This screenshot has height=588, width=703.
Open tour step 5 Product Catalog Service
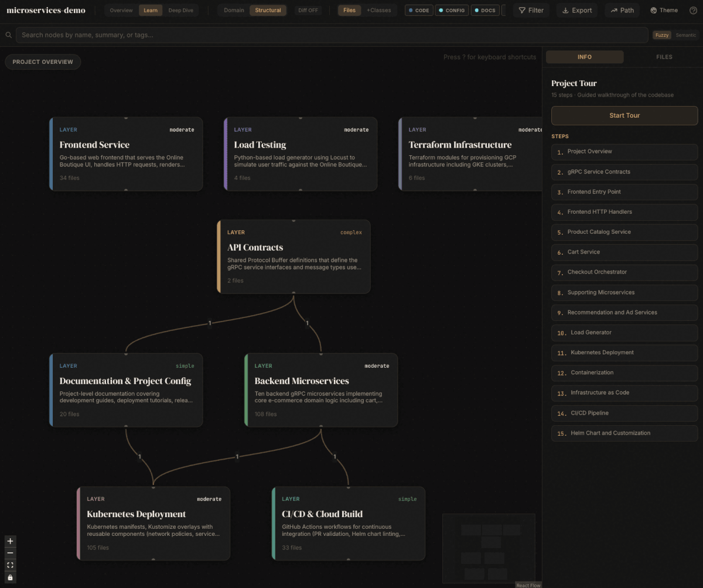click(624, 232)
